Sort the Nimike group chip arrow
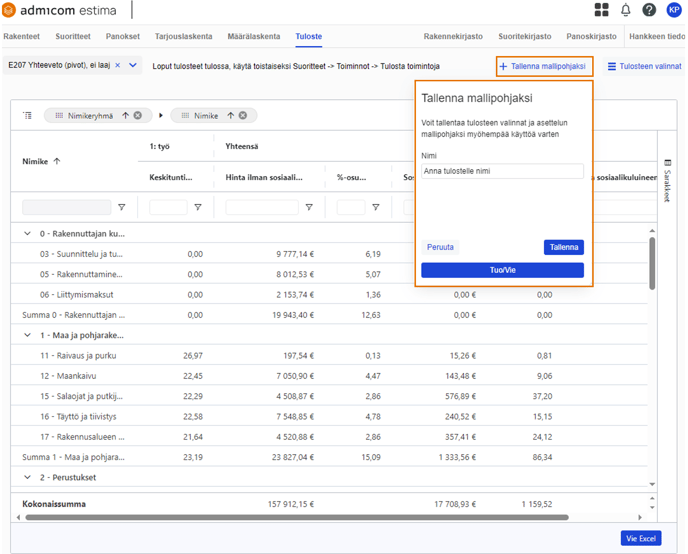This screenshot has height=554, width=688. coord(231,115)
